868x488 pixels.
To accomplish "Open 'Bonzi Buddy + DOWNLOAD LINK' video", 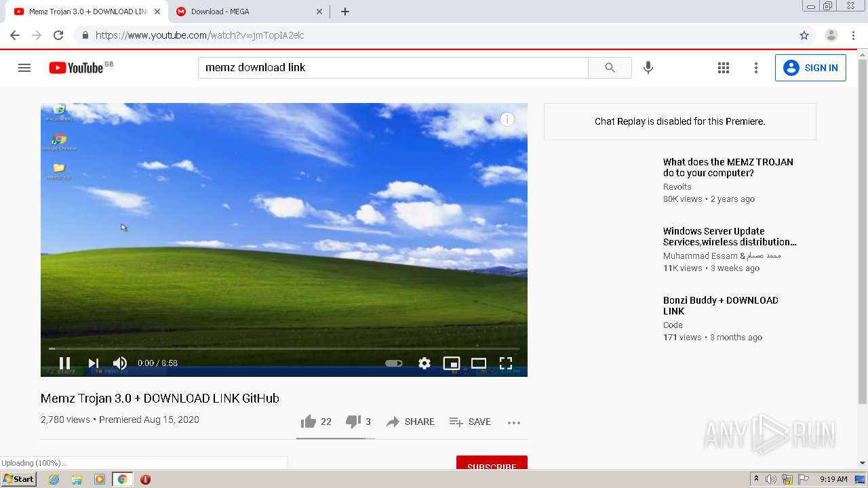I will point(721,306).
